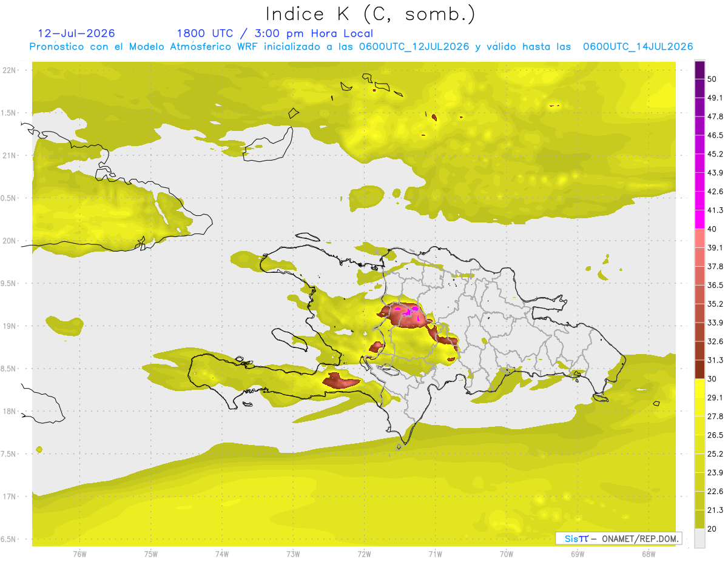Select the bright yellow swatch between 29.1 and 30
Image resolution: width=728 pixels, height=562 pixels.
(x=700, y=388)
